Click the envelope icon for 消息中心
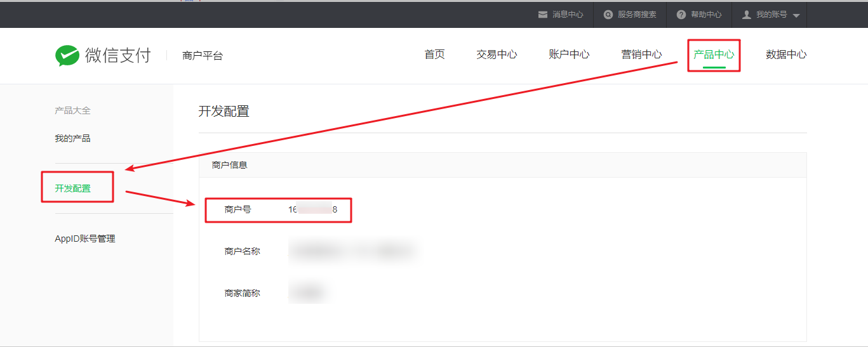Image resolution: width=868 pixels, height=347 pixels. tap(543, 14)
